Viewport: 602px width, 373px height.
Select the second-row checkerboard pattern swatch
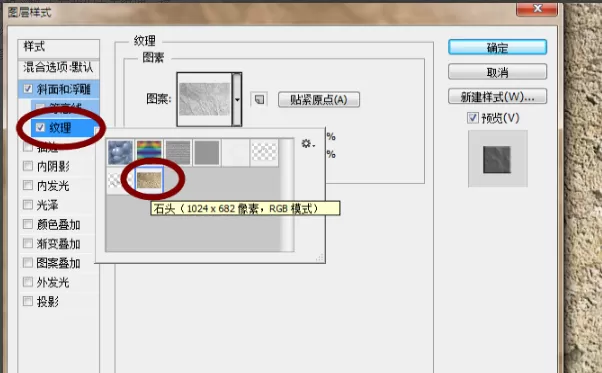120,180
